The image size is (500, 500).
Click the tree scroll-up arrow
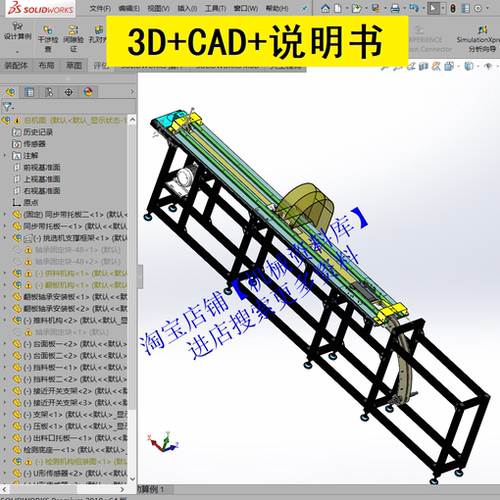pyautogui.click(x=132, y=119)
